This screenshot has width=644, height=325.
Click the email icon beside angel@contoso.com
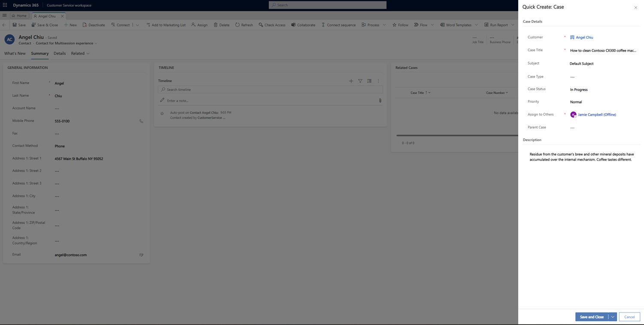click(x=141, y=255)
